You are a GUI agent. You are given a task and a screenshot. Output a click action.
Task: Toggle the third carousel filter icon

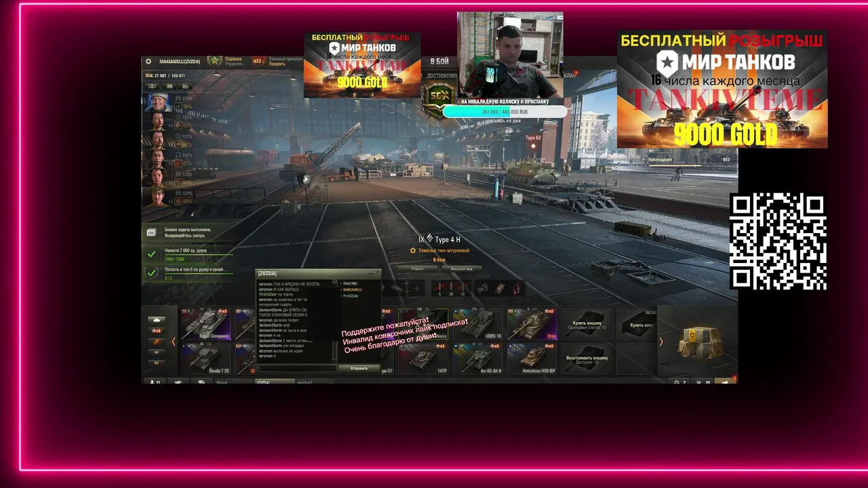click(x=157, y=342)
